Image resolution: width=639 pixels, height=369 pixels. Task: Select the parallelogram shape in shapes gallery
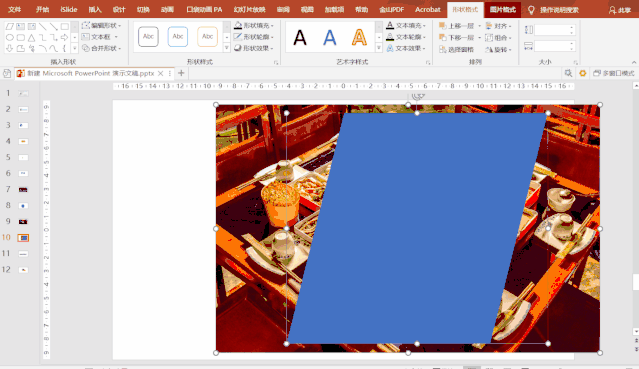point(9,27)
